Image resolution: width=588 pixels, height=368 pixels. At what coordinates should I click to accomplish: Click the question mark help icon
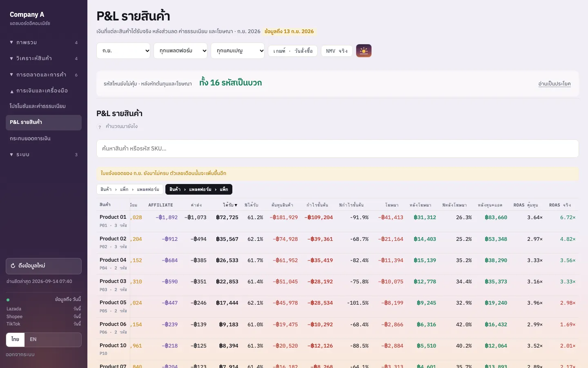(100, 127)
